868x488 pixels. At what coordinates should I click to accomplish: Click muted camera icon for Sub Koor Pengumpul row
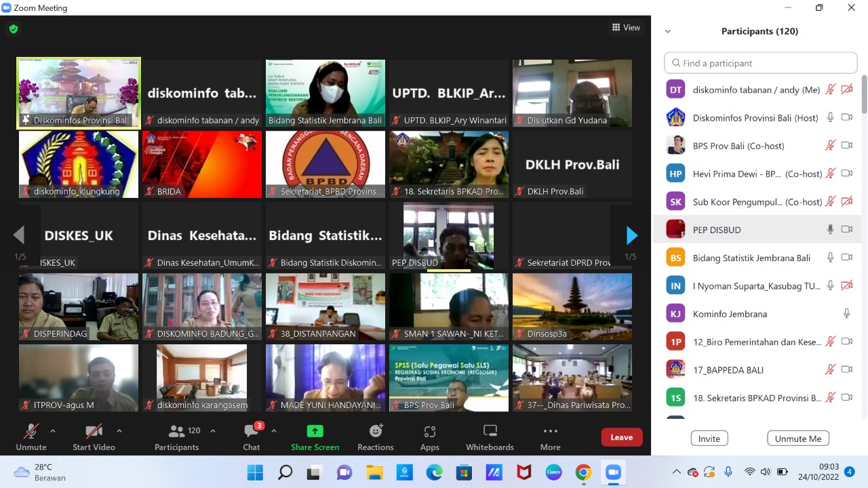point(846,201)
